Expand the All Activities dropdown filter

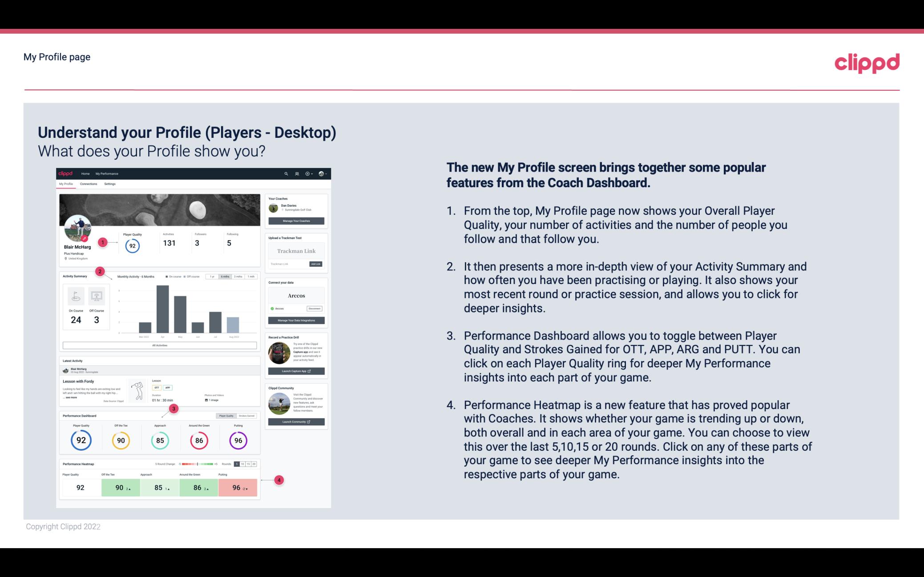tap(159, 346)
